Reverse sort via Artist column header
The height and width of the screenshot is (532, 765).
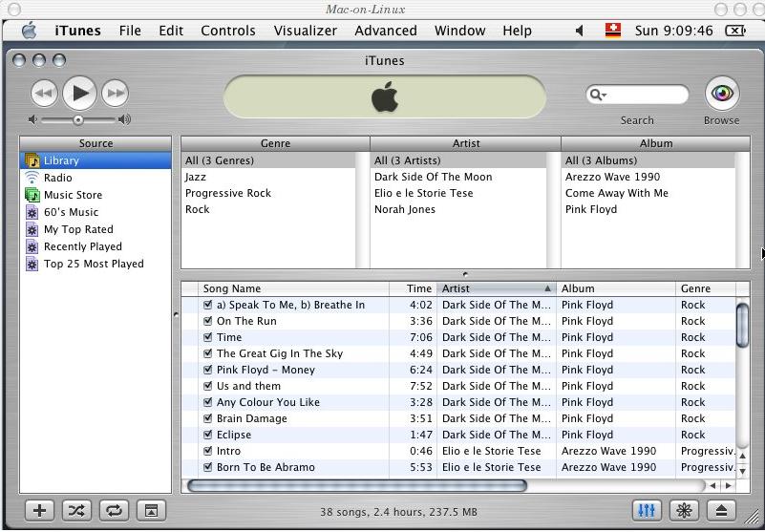pos(497,288)
